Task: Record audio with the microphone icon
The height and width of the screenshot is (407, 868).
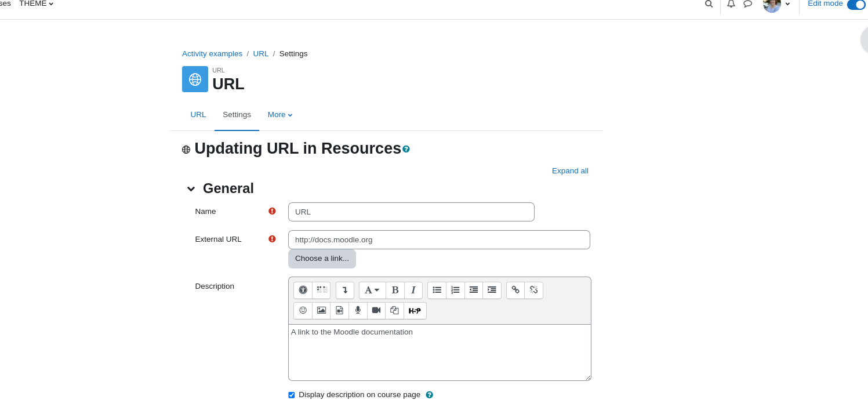Action: tap(358, 310)
